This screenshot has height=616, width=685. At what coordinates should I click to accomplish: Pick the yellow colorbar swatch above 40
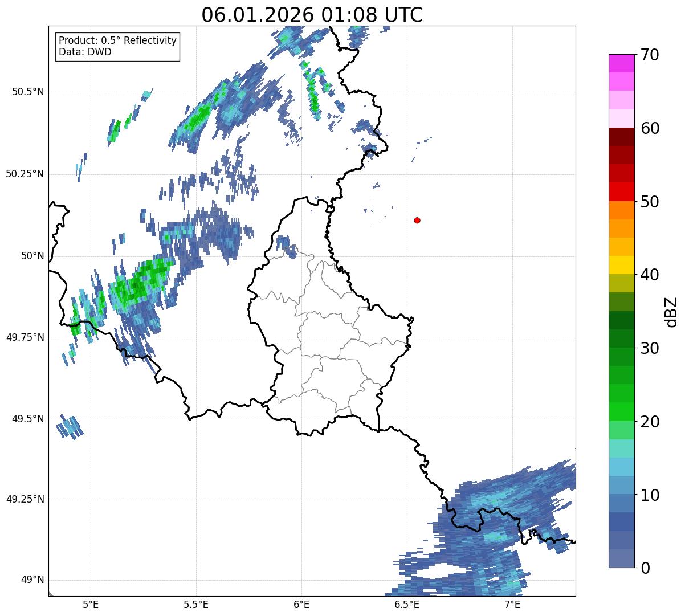coord(621,265)
